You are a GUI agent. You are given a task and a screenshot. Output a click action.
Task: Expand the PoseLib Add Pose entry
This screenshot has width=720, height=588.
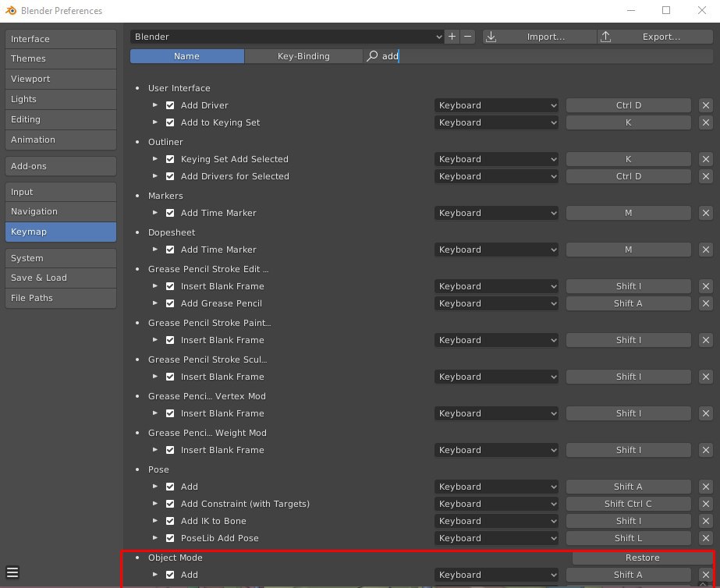click(155, 537)
